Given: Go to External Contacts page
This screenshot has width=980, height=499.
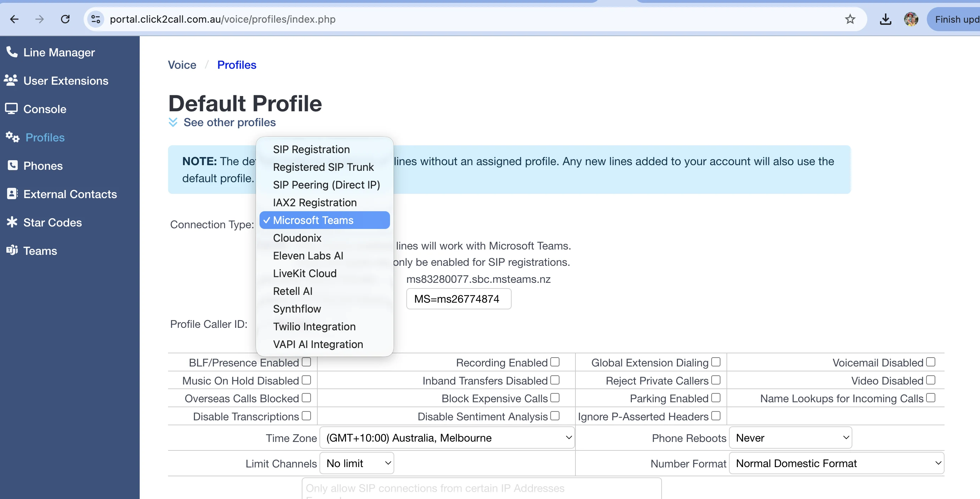Looking at the screenshot, I should [x=70, y=194].
